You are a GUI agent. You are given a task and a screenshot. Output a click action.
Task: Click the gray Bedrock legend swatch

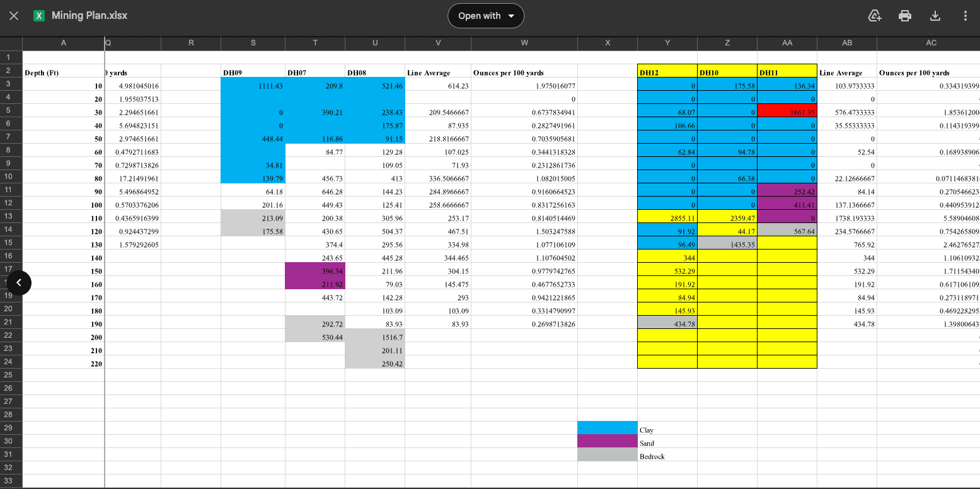[x=607, y=454]
